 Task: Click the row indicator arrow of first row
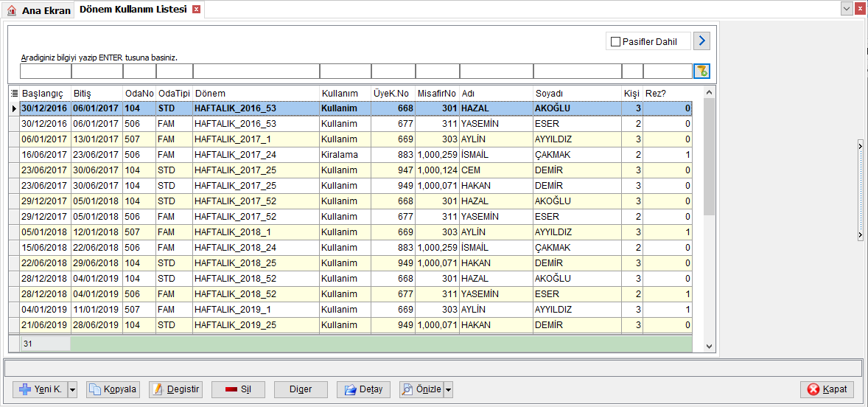14,108
